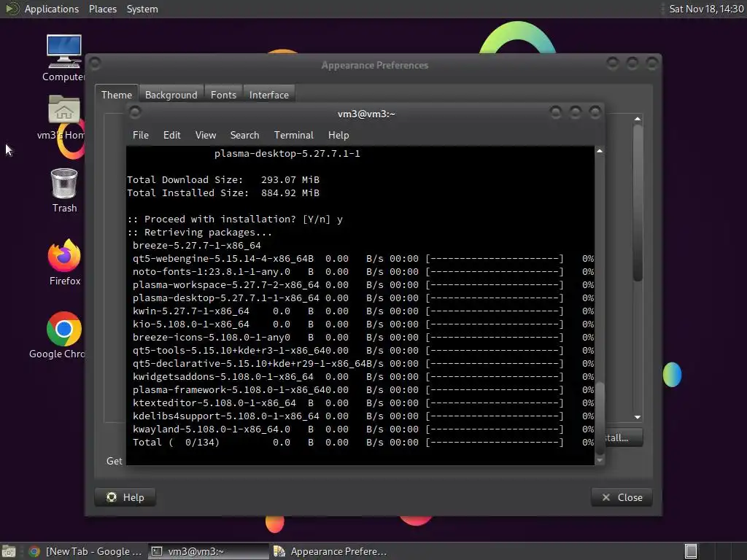
Task: Minimize the terminal window
Action: point(555,112)
